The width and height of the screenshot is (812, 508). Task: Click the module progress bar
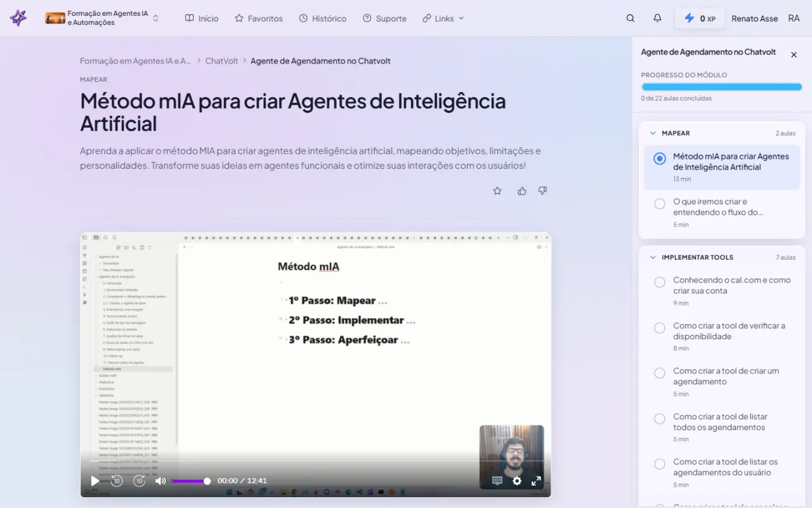pos(722,87)
